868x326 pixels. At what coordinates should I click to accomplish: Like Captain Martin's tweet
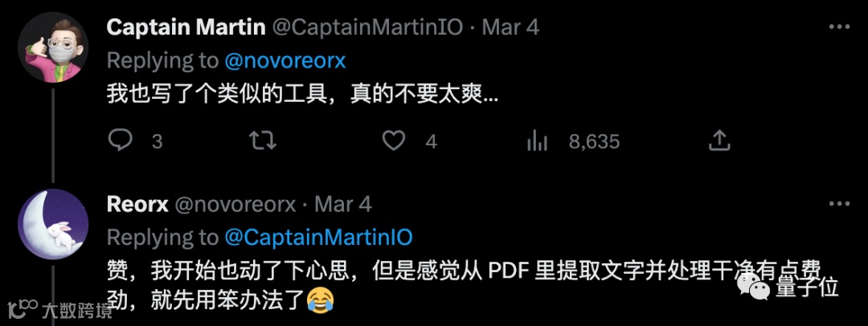point(394,141)
